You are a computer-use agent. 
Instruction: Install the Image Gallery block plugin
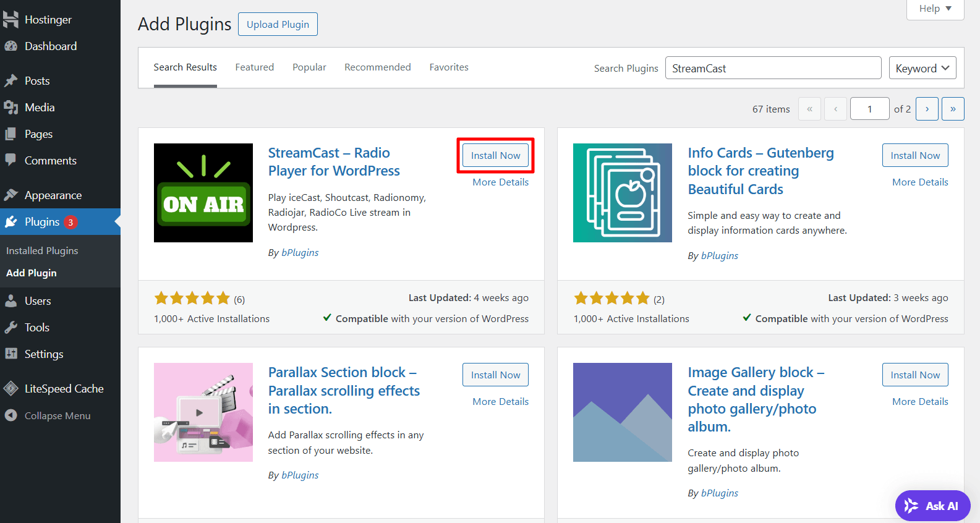[x=915, y=375]
